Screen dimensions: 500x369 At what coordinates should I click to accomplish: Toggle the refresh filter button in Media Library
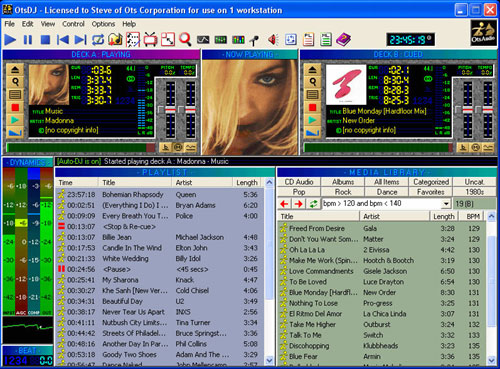click(313, 203)
